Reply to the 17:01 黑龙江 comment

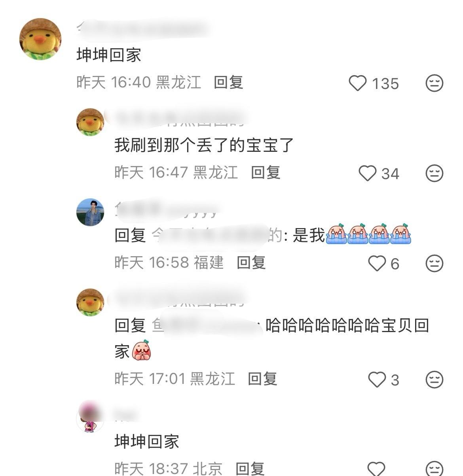pos(262,379)
